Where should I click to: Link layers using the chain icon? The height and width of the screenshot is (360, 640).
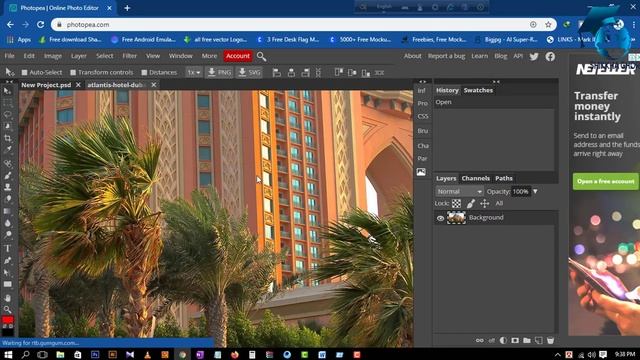[480, 340]
